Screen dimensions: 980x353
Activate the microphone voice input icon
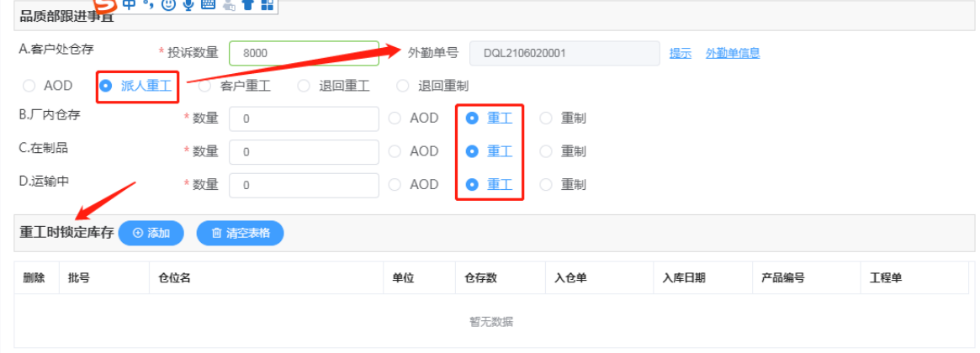coord(188,5)
